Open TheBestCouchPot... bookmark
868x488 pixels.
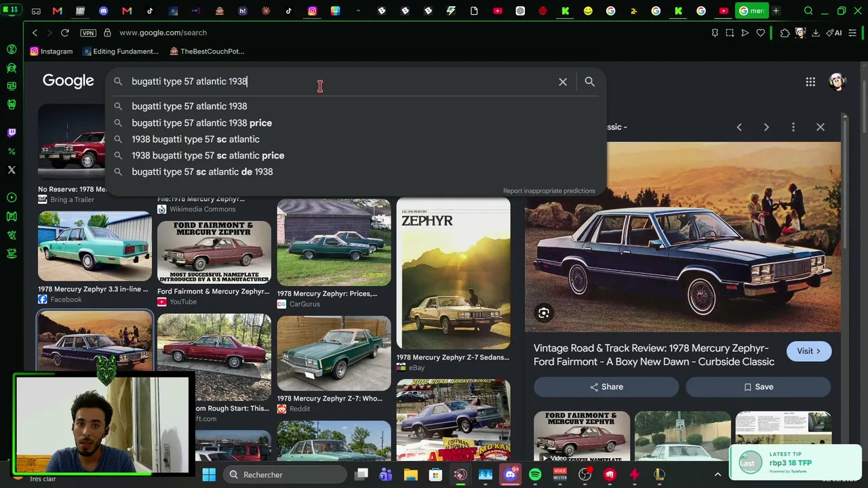pos(207,52)
